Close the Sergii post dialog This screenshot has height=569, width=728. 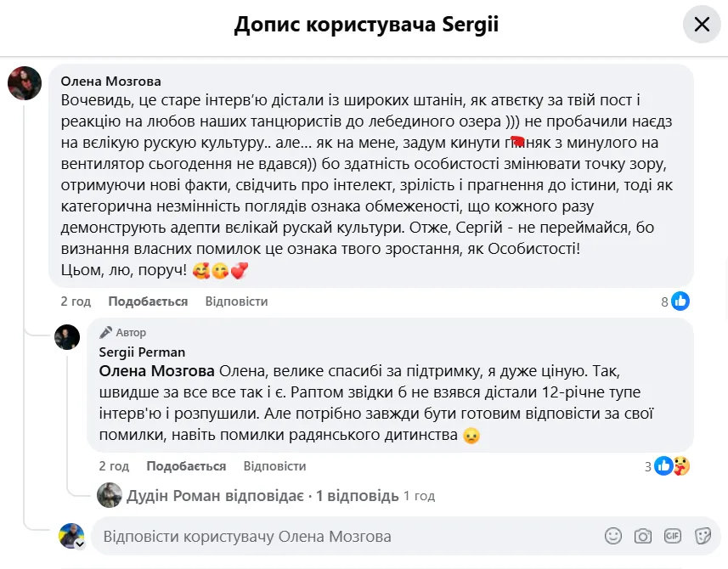coord(701,25)
